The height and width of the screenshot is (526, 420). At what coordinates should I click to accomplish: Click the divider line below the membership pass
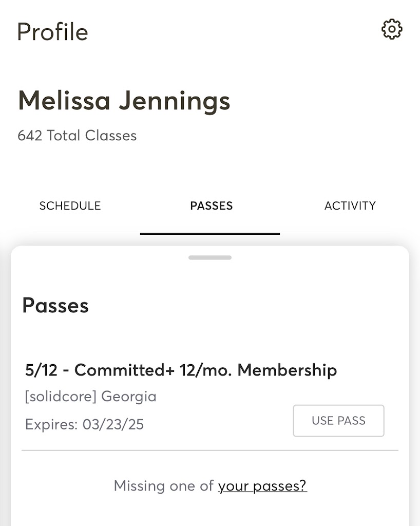point(209,450)
